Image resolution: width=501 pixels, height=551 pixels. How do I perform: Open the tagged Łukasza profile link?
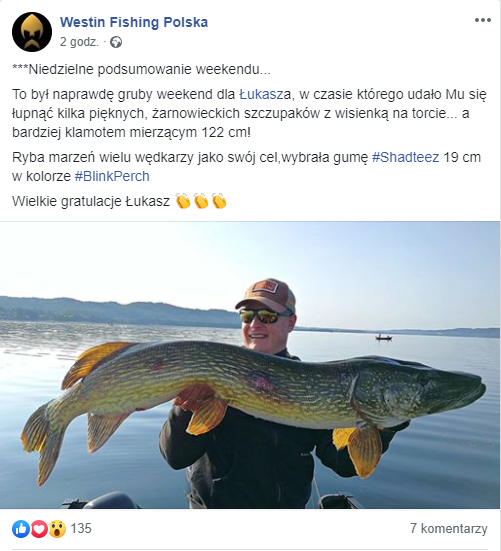265,95
